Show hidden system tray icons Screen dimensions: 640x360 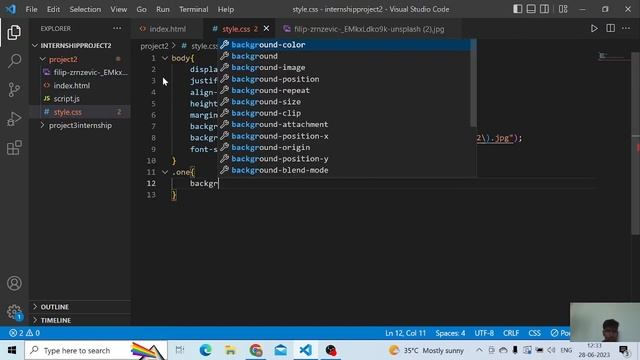coord(479,350)
